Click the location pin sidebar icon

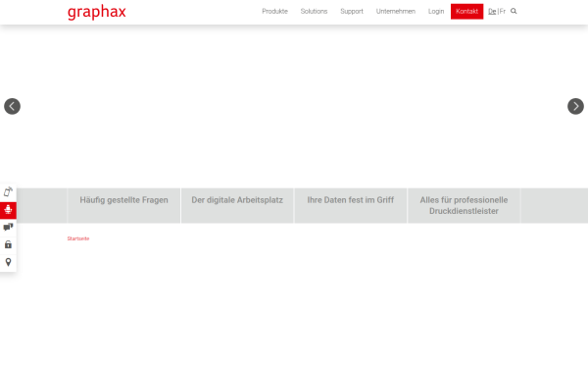[x=8, y=262]
